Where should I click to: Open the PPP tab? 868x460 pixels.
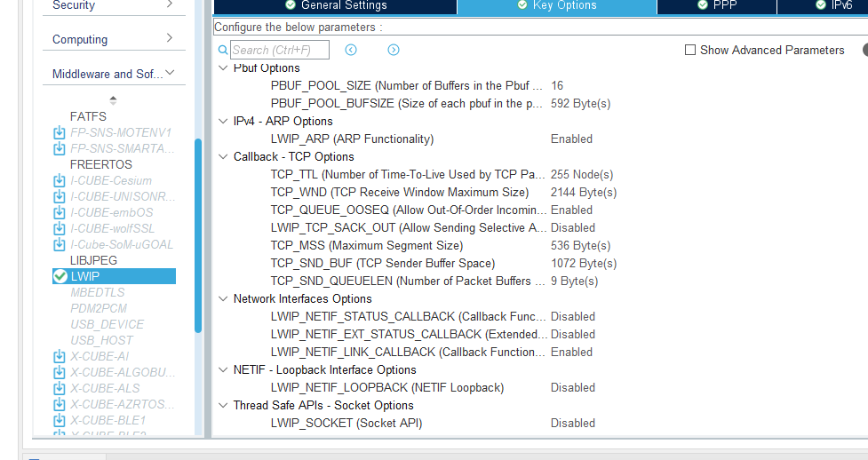click(717, 5)
